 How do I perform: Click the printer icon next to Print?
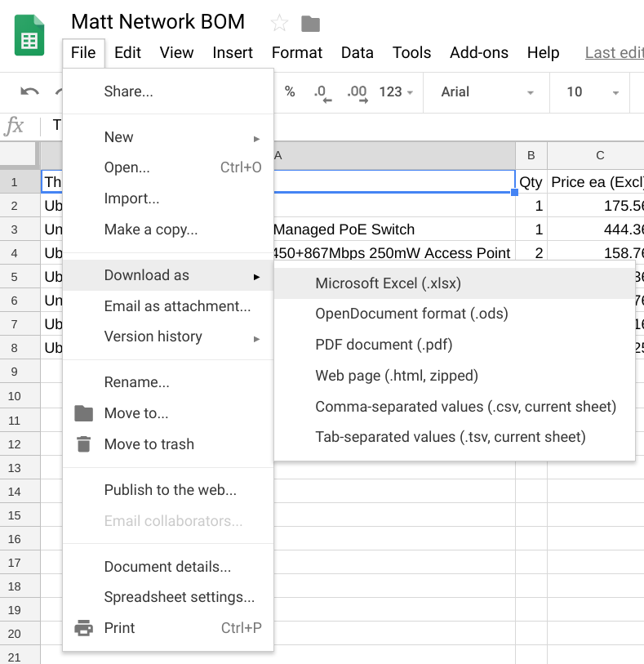click(x=83, y=628)
